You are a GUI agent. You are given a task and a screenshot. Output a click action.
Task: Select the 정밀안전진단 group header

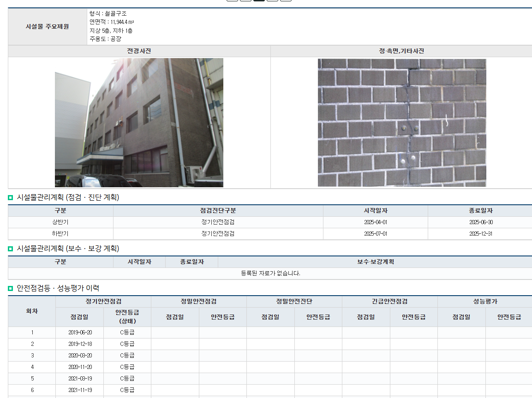294,302
